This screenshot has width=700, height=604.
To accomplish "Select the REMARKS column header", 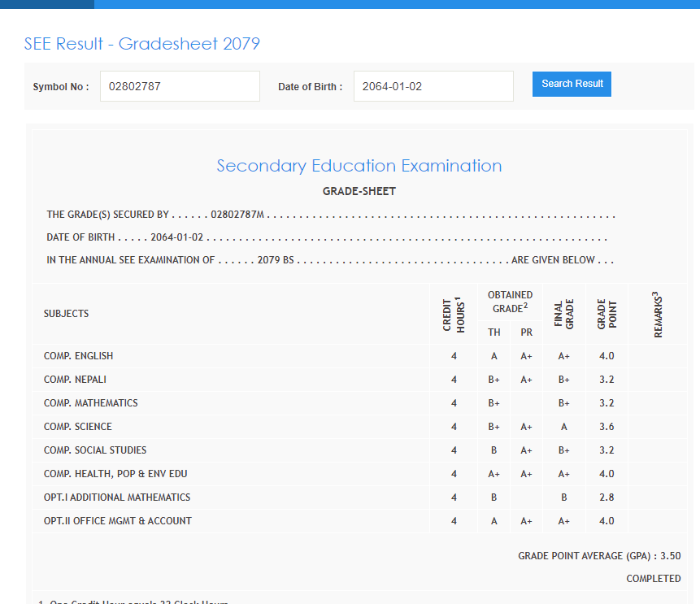I will pos(658,314).
